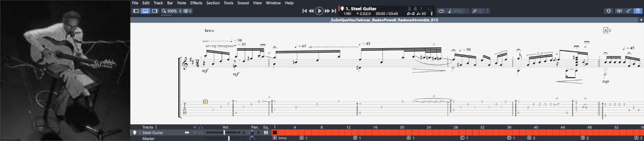
Task: Solo the Steel Guitar track
Action: click(x=201, y=133)
